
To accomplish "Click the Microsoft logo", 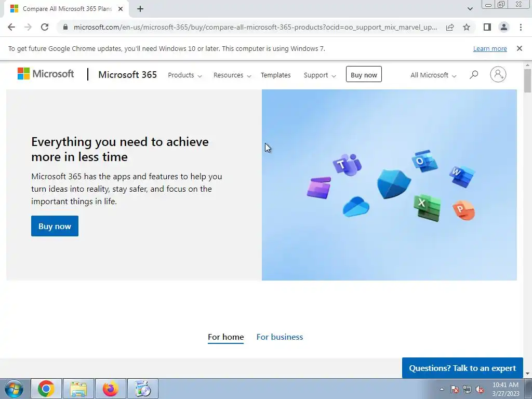I will tap(46, 74).
